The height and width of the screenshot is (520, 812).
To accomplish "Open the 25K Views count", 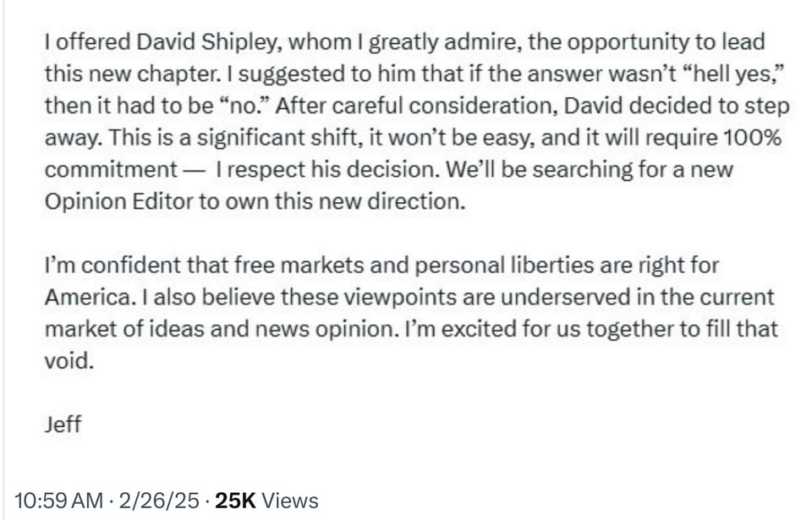I will (x=267, y=501).
